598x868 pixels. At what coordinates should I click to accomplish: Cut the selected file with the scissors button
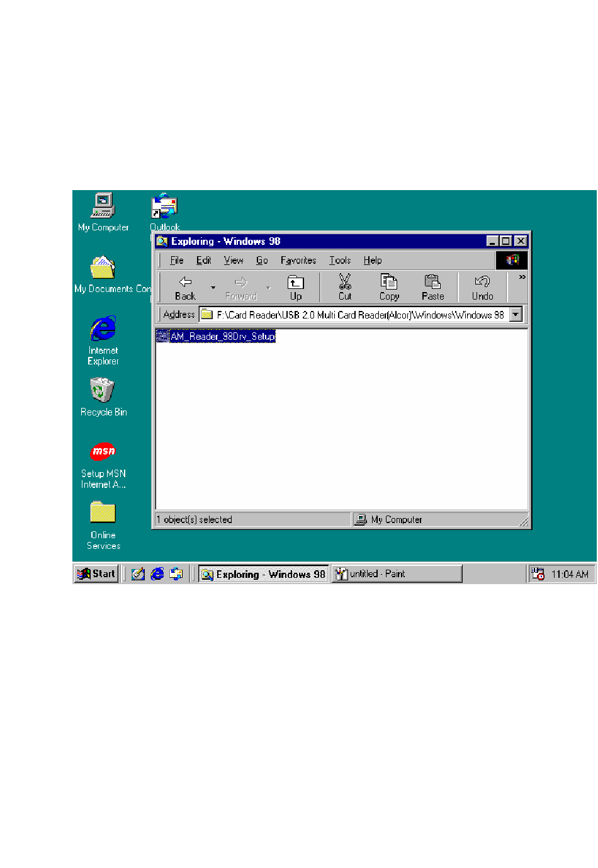tap(345, 288)
